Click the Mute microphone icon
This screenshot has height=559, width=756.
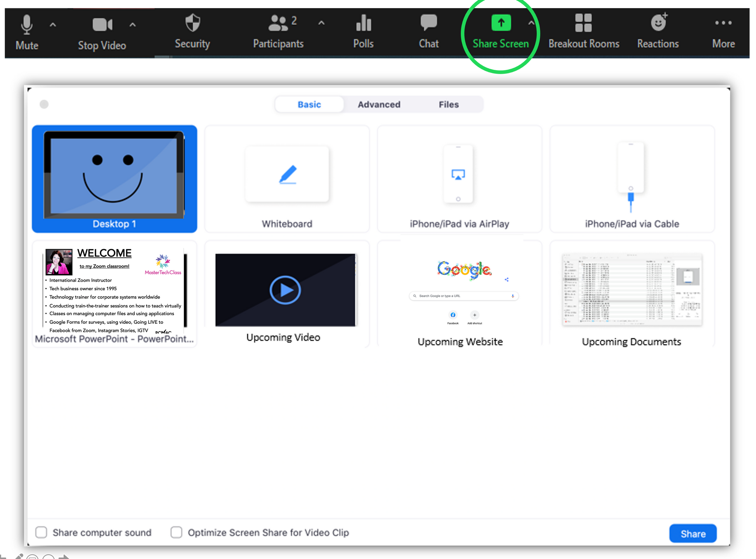26,25
